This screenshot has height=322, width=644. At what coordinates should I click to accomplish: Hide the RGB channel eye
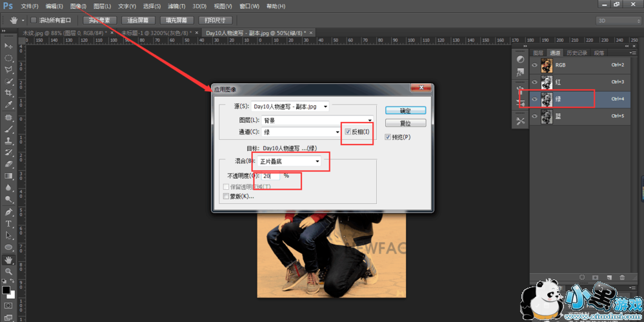[x=535, y=65]
